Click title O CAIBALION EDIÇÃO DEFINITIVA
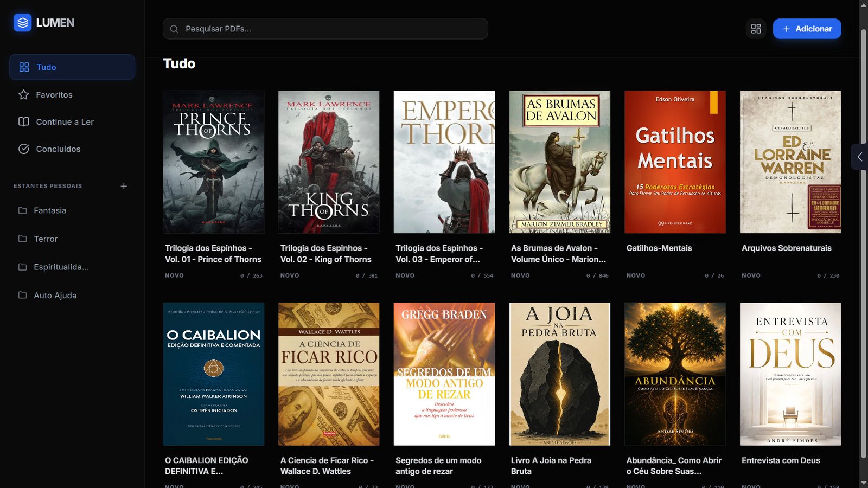868x488 pixels. coord(207,466)
